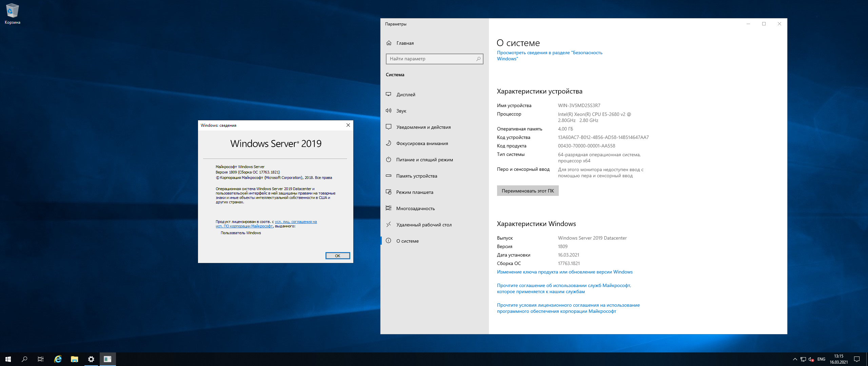Close the Windows: сведения dialog
This screenshot has height=366, width=868.
[348, 125]
